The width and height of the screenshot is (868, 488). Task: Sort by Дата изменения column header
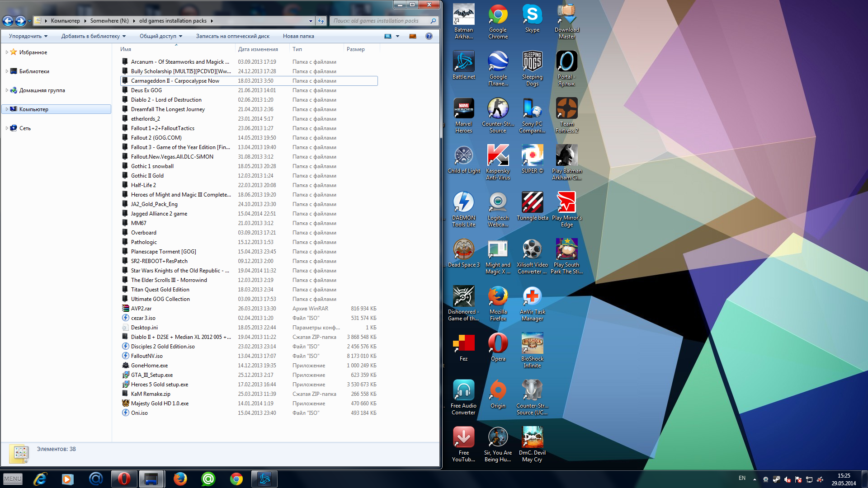tap(262, 49)
